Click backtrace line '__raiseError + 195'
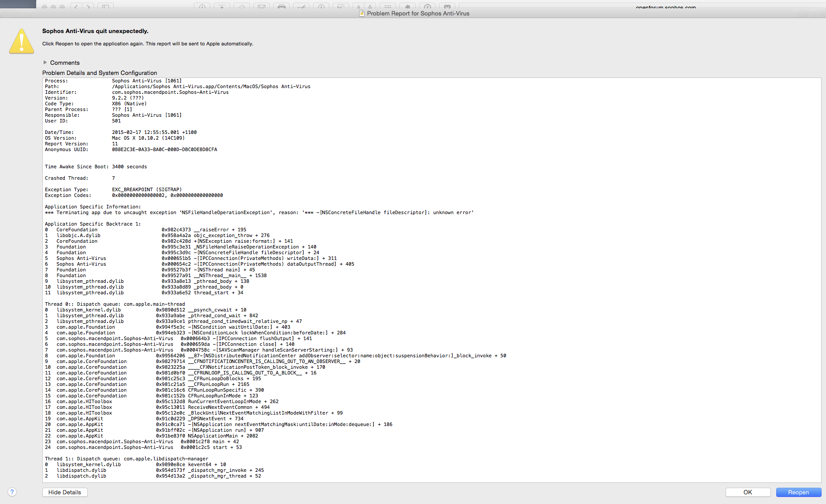Viewport: 826px width, 504px height. pos(145,230)
